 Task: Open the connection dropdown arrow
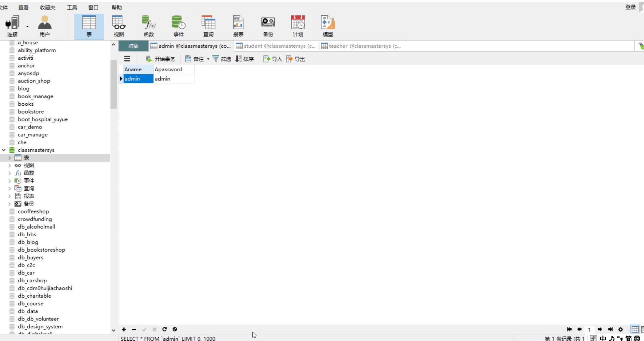point(27,26)
